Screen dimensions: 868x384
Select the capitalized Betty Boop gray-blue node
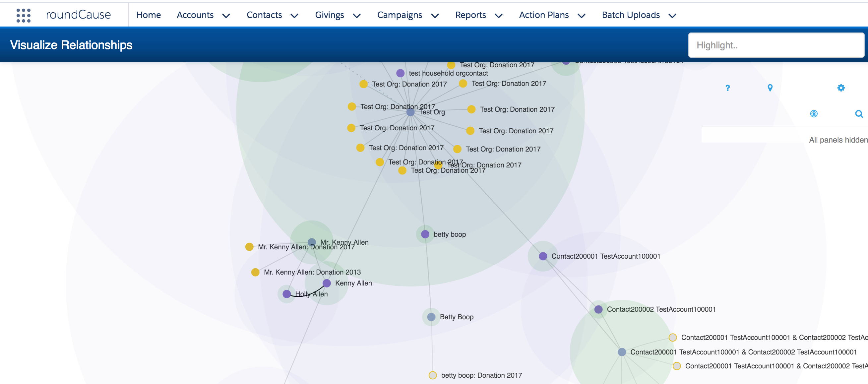pos(431,317)
